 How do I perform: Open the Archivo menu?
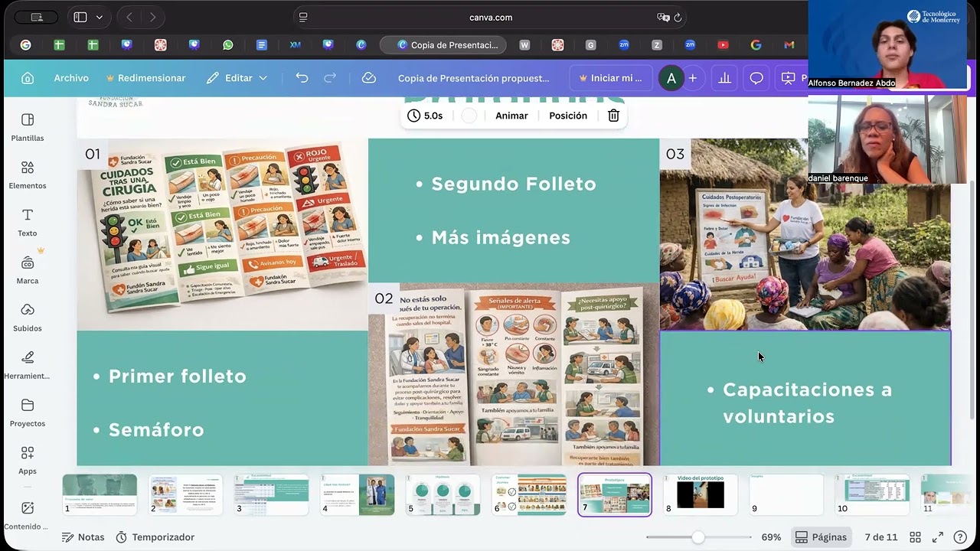click(71, 78)
